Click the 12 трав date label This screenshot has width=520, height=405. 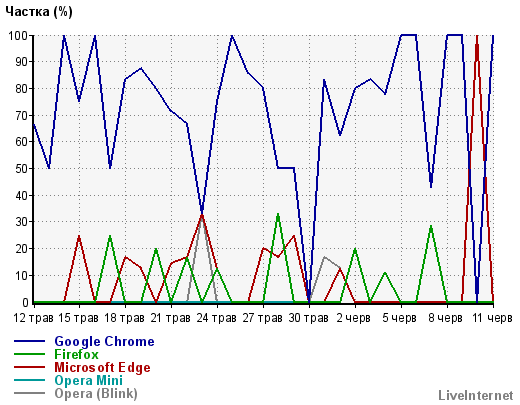point(33,318)
